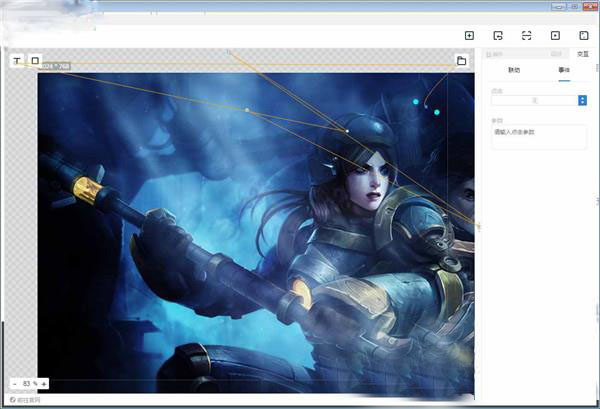Click the scan frame toolbar icon
This screenshot has height=409, width=600.
(527, 36)
